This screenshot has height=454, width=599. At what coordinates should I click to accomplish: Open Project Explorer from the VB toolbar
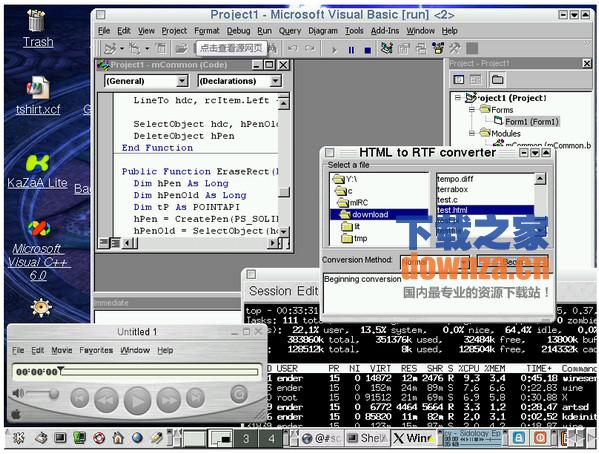pos(387,49)
